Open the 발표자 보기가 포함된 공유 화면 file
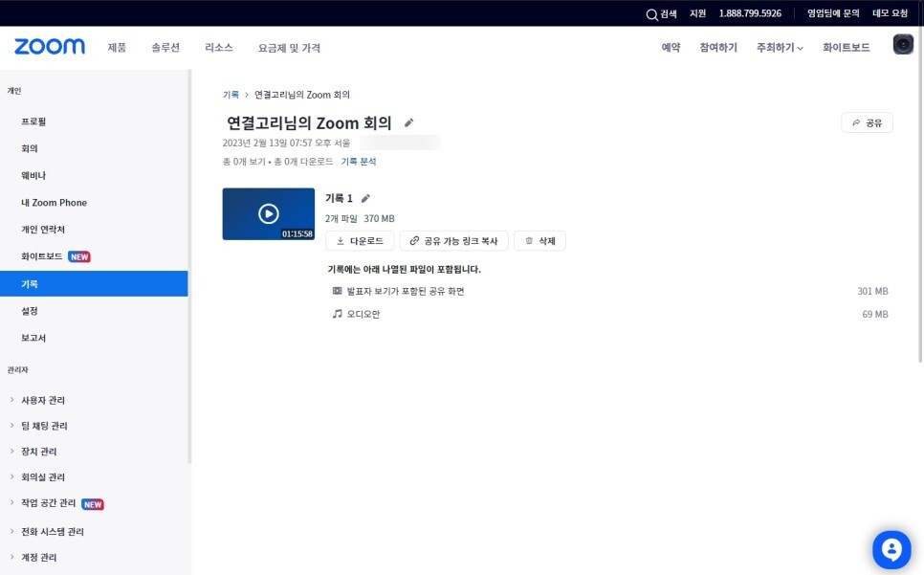This screenshot has height=575, width=924. click(406, 291)
